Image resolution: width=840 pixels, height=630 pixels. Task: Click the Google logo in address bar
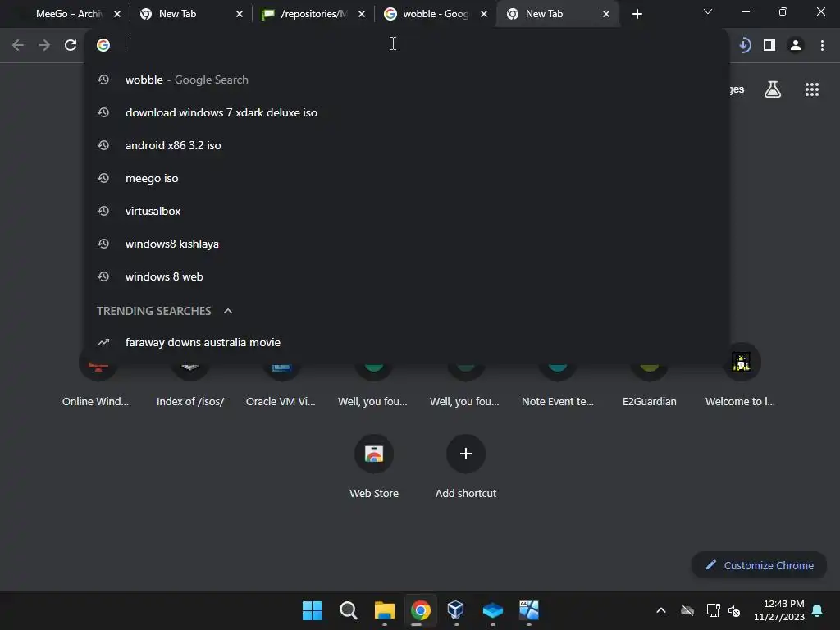[103, 45]
